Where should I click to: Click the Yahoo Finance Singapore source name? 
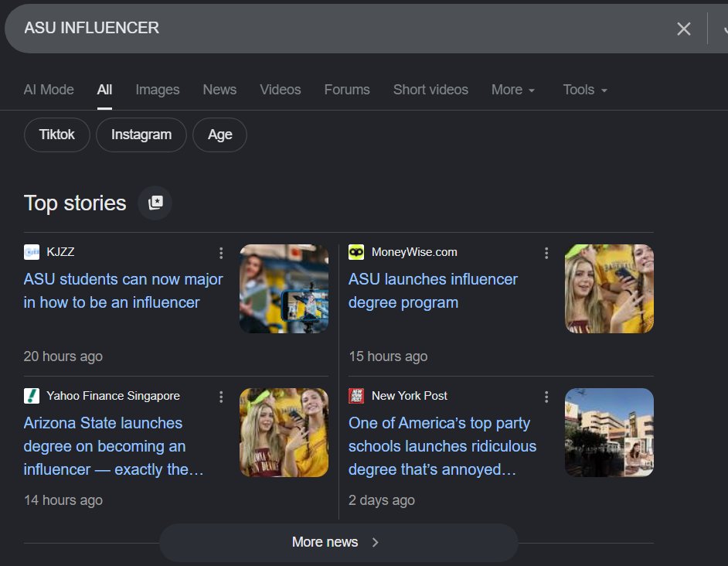[x=113, y=396]
